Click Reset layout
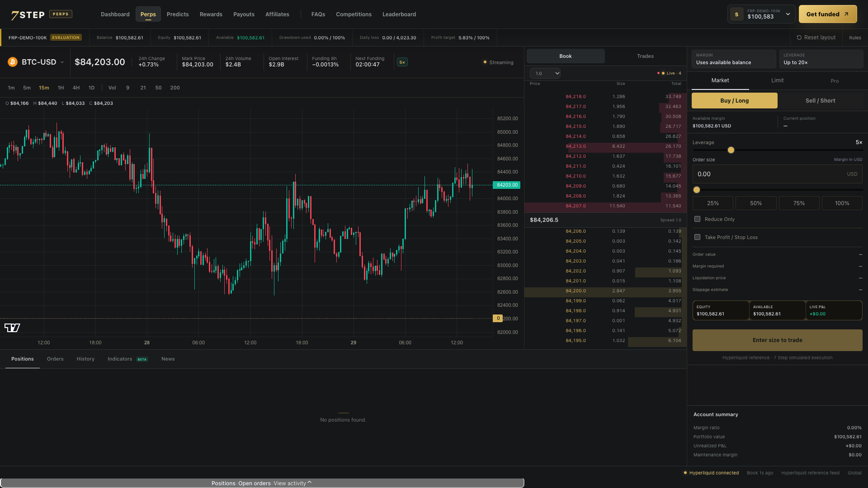868x488 pixels. click(x=816, y=38)
